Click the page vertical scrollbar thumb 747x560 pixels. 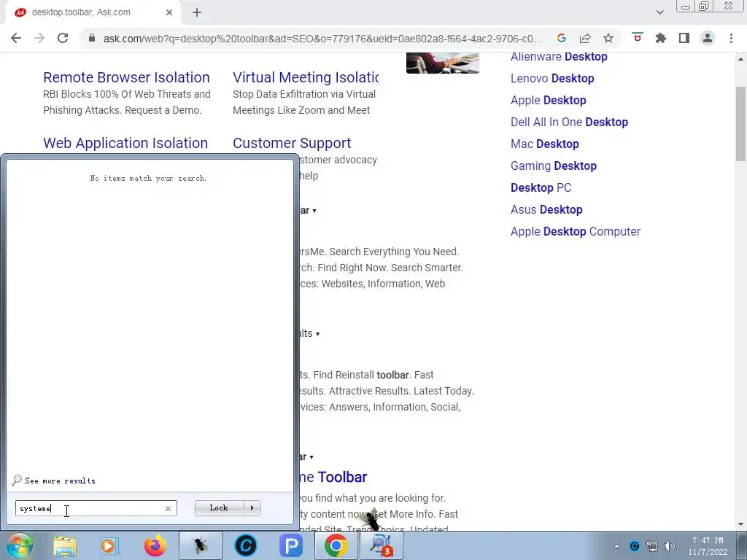point(740,124)
